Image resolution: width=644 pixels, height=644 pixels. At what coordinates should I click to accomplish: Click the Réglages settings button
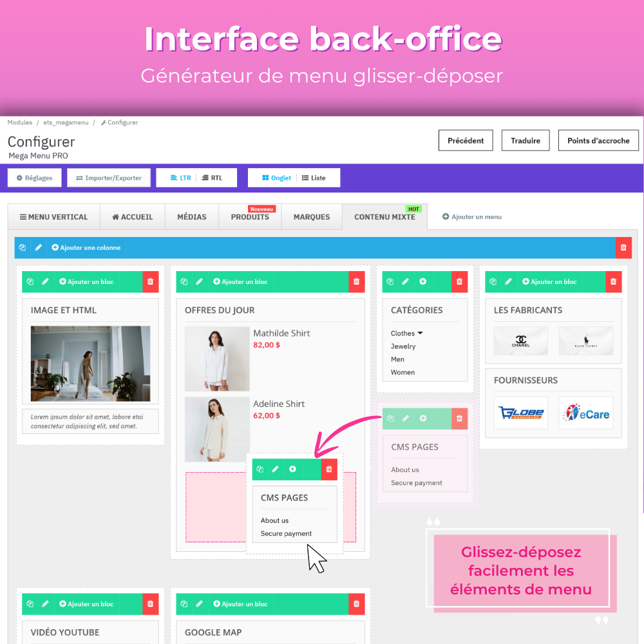34,178
